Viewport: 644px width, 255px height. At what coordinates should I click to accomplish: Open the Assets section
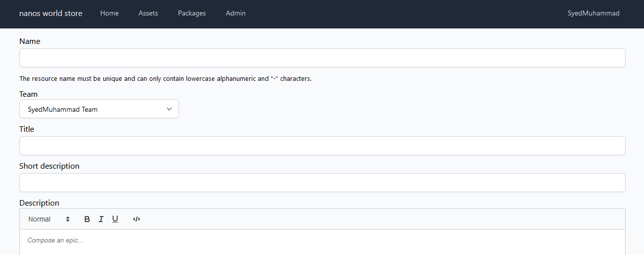pyautogui.click(x=148, y=13)
